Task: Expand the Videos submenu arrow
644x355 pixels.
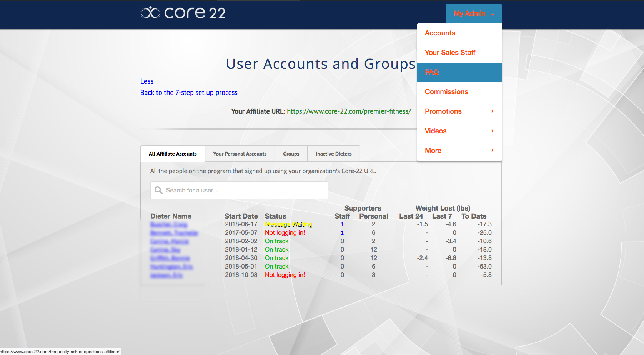Action: point(492,131)
